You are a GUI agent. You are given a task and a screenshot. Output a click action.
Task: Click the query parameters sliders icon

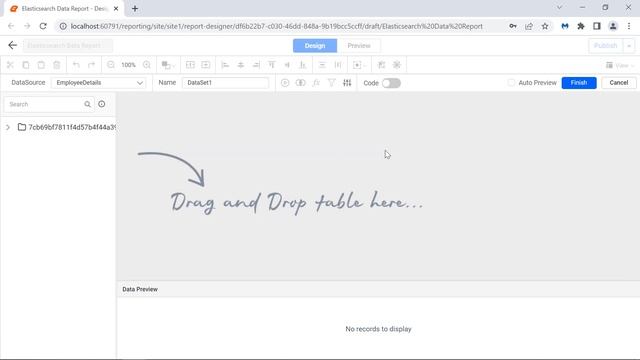(347, 83)
